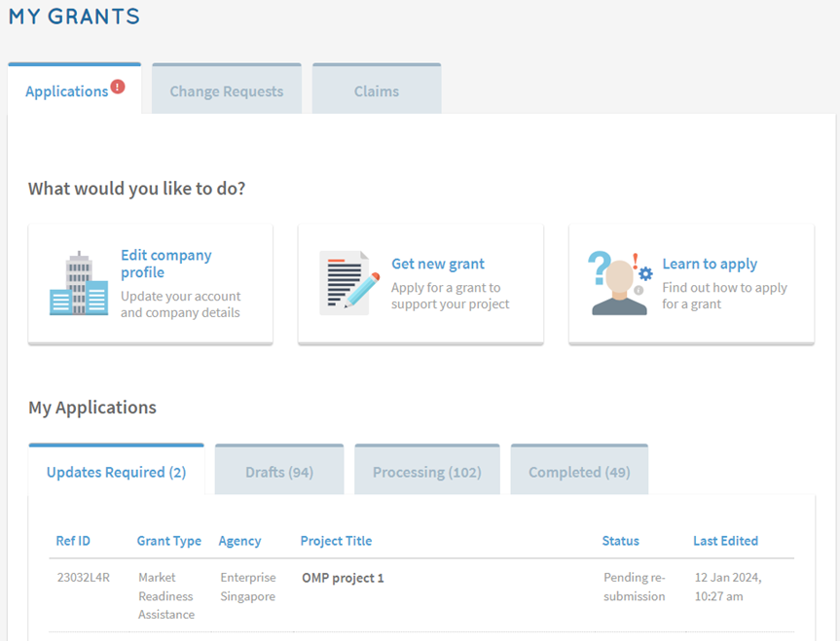Sort by the Grant Type column header

click(168, 541)
